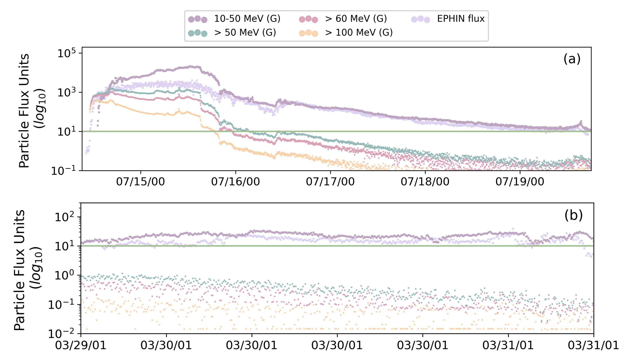The width and height of the screenshot is (631, 364).
Task: Click the 07/17/00 x-axis tick label
Action: pyautogui.click(x=330, y=182)
